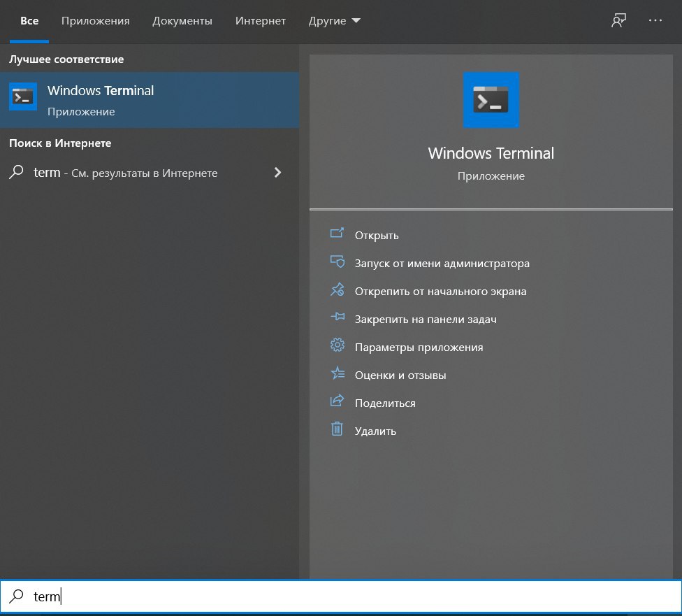Click the search input field containing term
The image size is (682, 616).
(341, 596)
